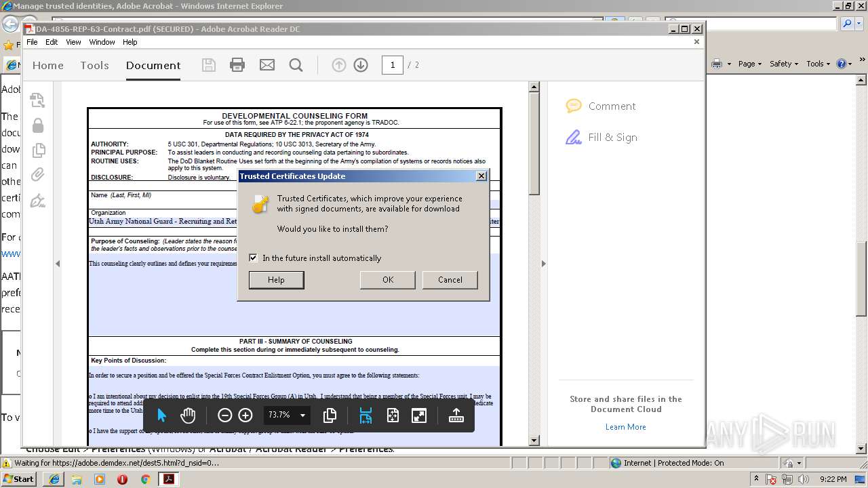Zoom out with the minus icon

point(225,415)
